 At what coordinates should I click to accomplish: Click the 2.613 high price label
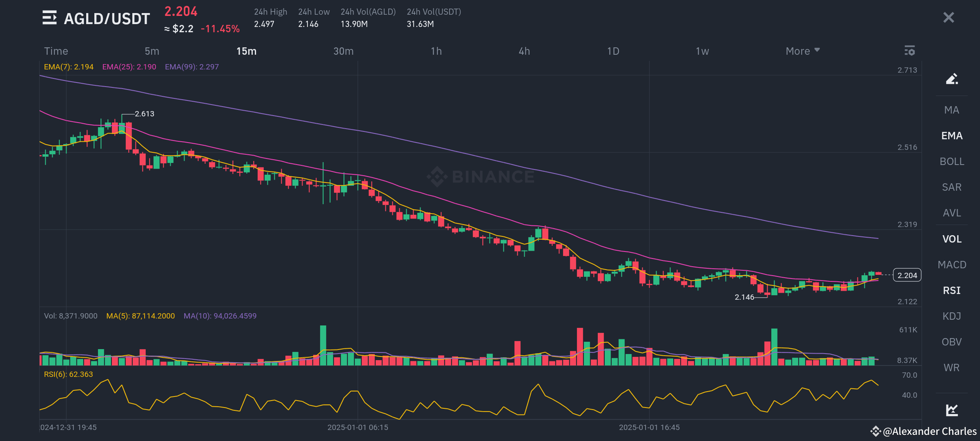click(x=145, y=114)
